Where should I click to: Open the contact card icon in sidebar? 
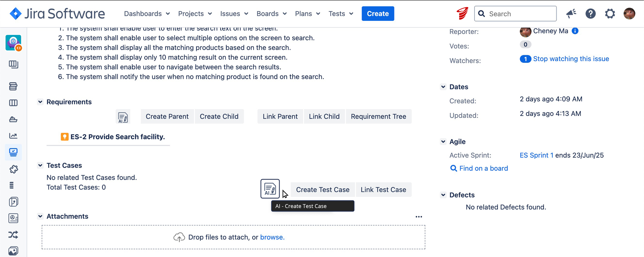[13, 218]
